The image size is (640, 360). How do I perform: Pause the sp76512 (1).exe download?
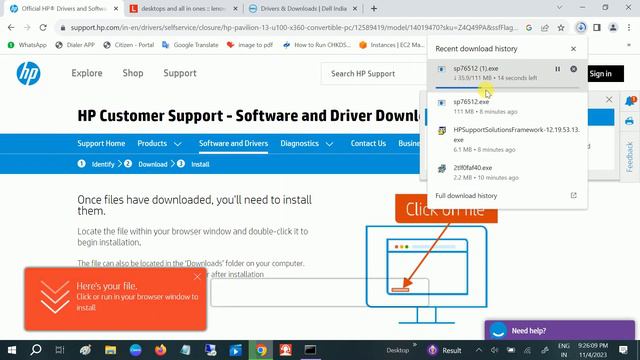pos(558,69)
